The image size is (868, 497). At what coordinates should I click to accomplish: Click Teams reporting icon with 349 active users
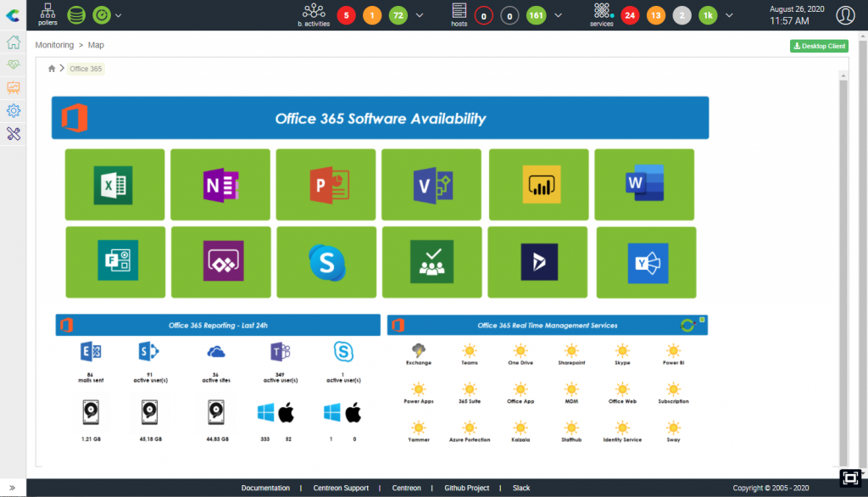[x=280, y=352]
